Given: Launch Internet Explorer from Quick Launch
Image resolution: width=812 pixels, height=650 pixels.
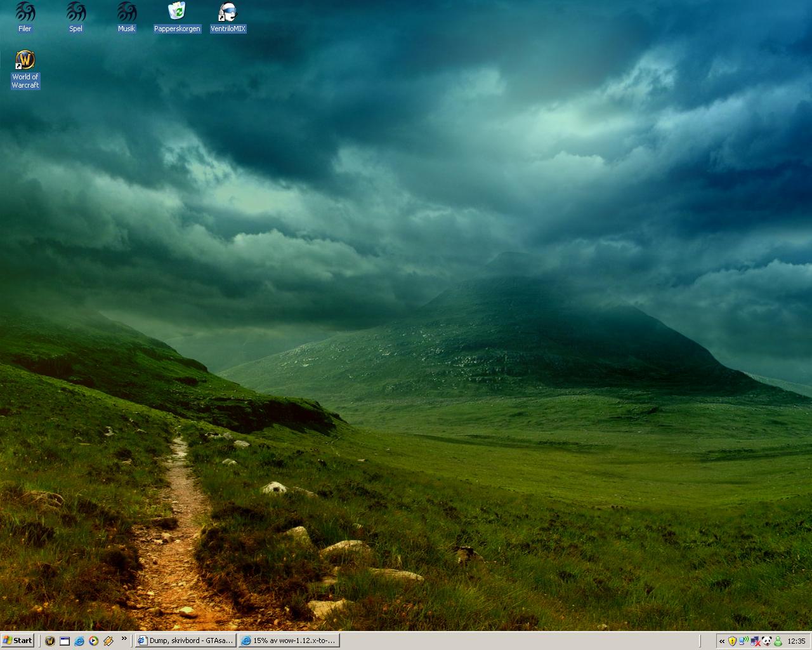Looking at the screenshot, I should pyautogui.click(x=79, y=641).
